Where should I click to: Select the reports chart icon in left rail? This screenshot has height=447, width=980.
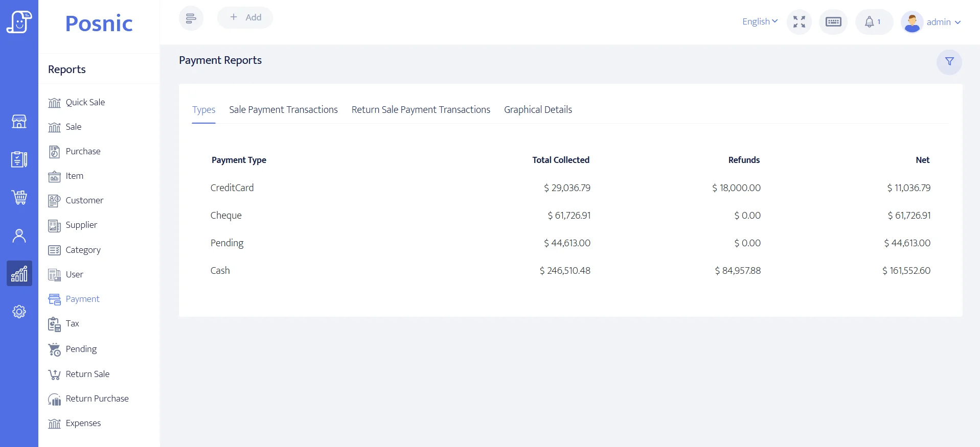[x=19, y=274]
